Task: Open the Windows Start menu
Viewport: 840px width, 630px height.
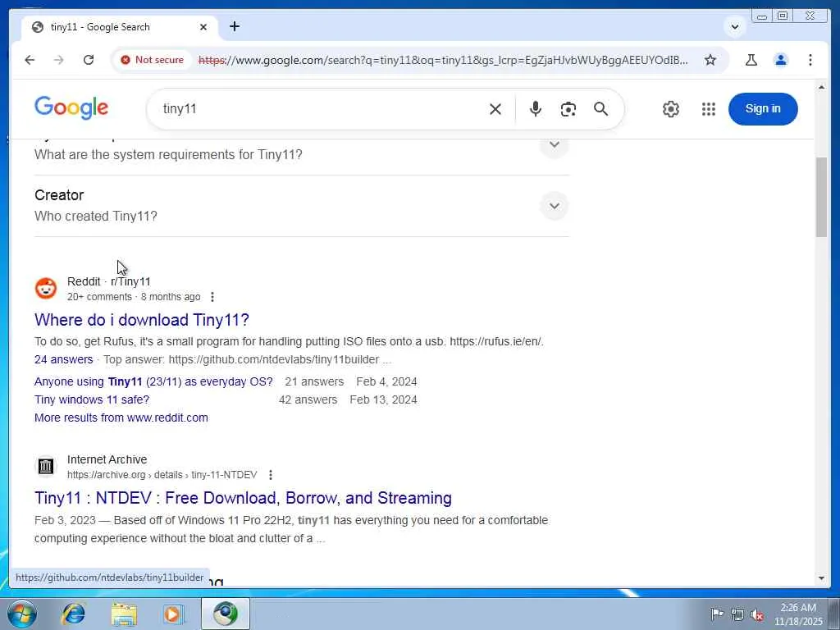Action: pyautogui.click(x=22, y=614)
